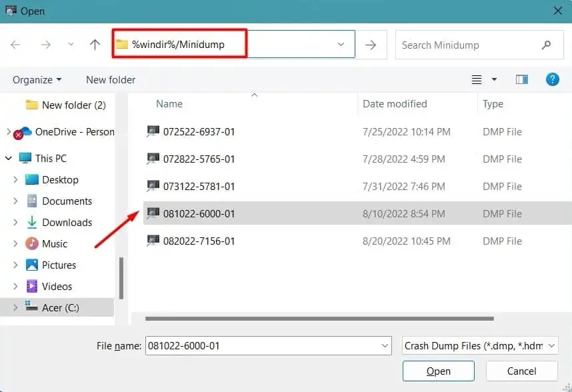Click the navigation pane vertical scrollbar

(121, 278)
